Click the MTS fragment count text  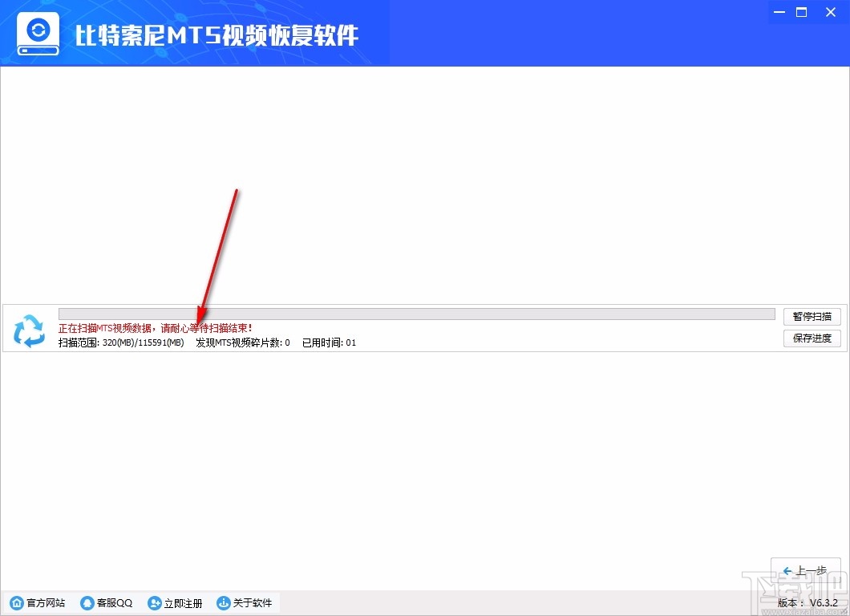click(x=241, y=342)
